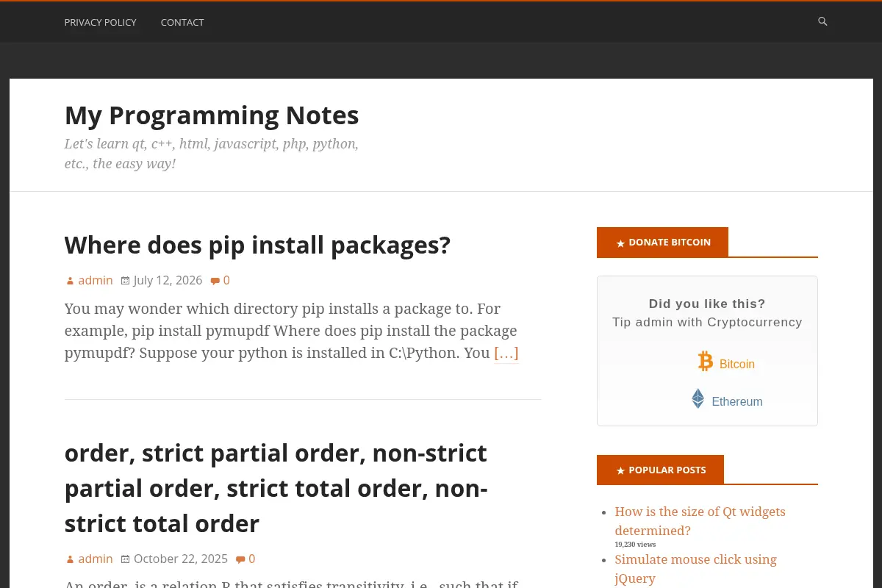Screen dimensions: 882x588
Task: Click the 'Donate Bitcoin' widget heading
Action: click(x=662, y=242)
